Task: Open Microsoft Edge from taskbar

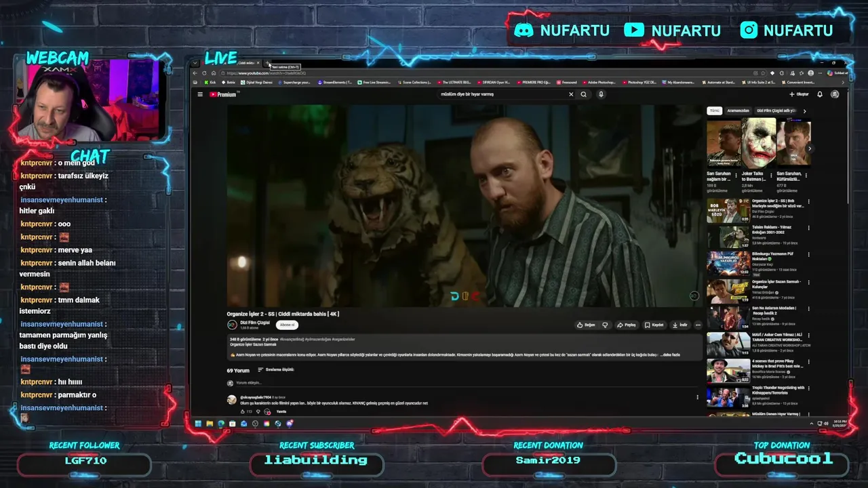Action: click(221, 424)
